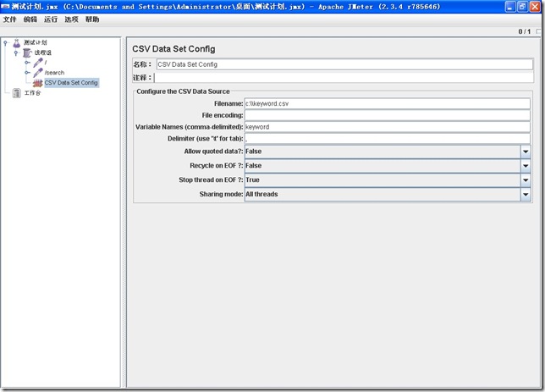Click the Delimiter field
The width and height of the screenshot is (545, 392).
388,139
